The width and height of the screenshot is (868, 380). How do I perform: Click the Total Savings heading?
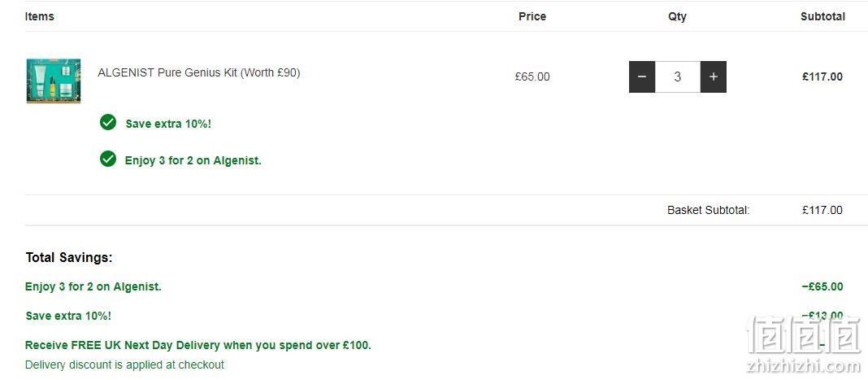click(x=69, y=258)
